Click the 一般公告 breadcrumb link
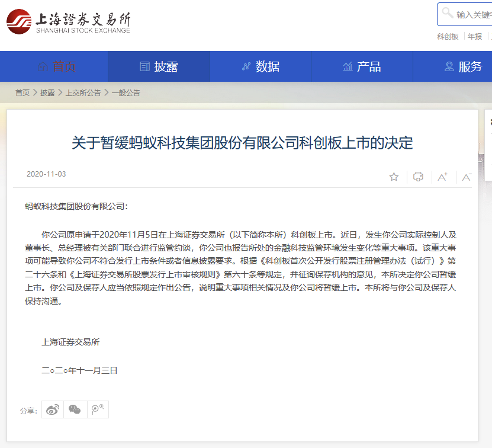The image size is (492, 448). [126, 92]
